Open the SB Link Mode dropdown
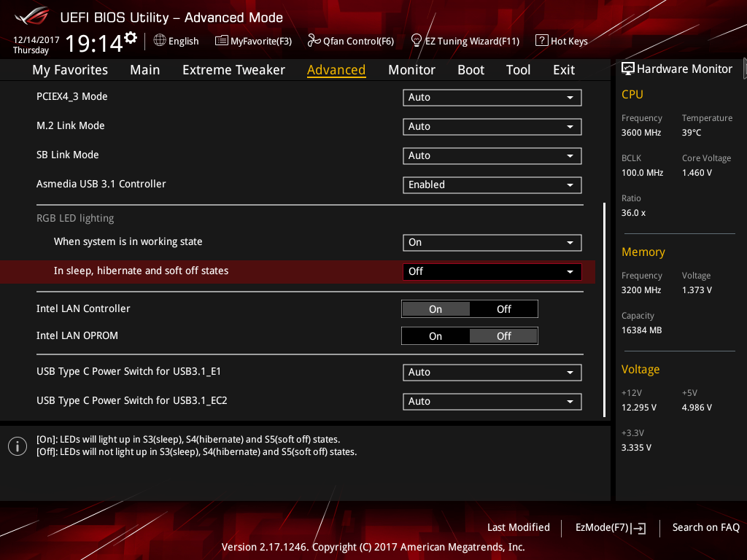The image size is (747, 560). (x=492, y=156)
